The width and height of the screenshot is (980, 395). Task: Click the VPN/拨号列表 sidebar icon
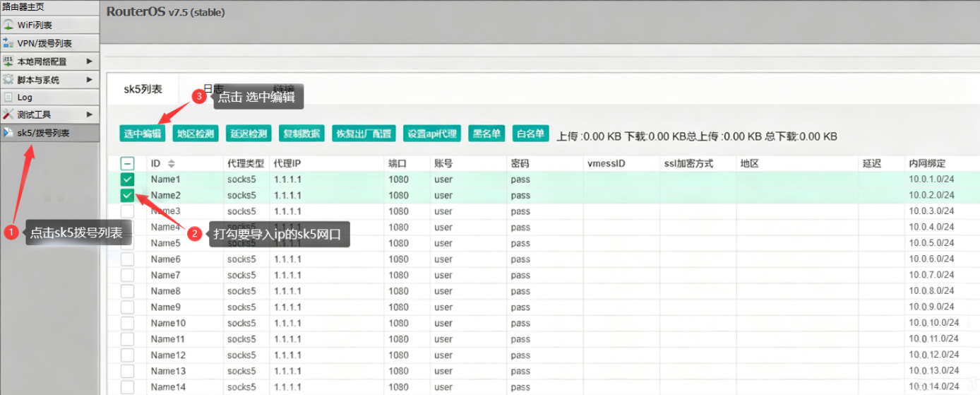(x=9, y=43)
